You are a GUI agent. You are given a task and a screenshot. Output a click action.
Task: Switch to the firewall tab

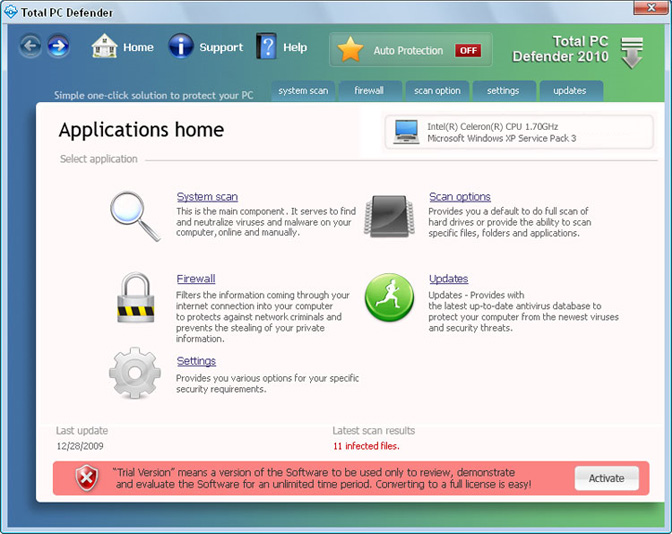click(x=369, y=91)
